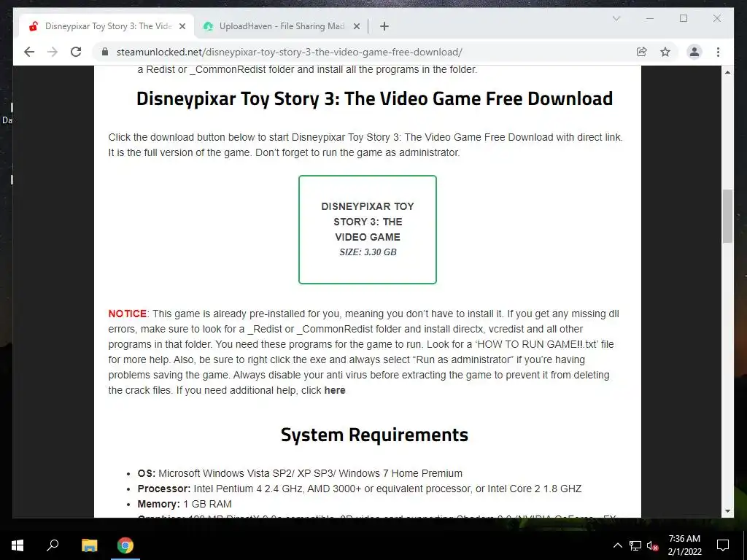This screenshot has height=560, width=747.
Task: Click the Free Download page heading
Action: tap(374, 98)
